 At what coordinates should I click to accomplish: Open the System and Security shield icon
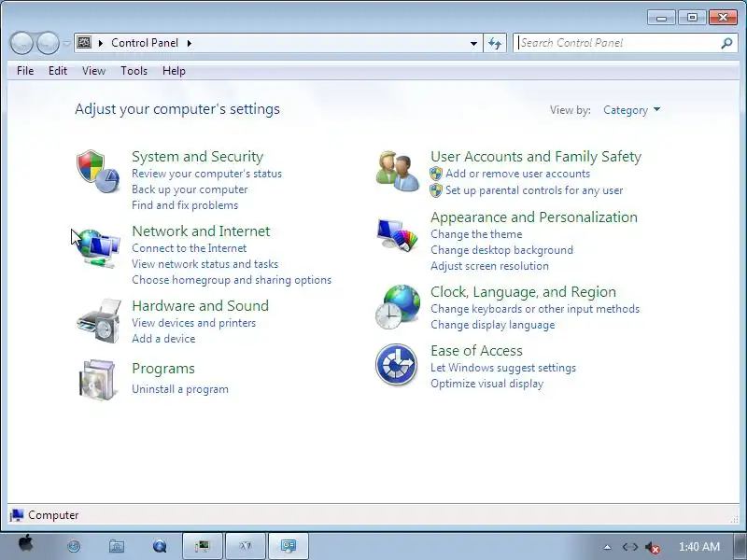(98, 172)
